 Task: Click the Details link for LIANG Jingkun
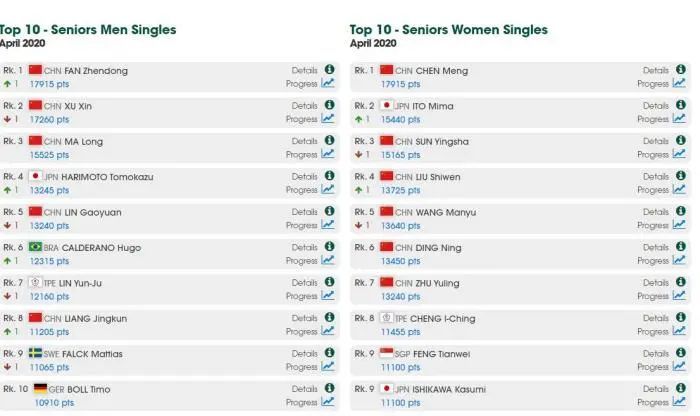(304, 318)
